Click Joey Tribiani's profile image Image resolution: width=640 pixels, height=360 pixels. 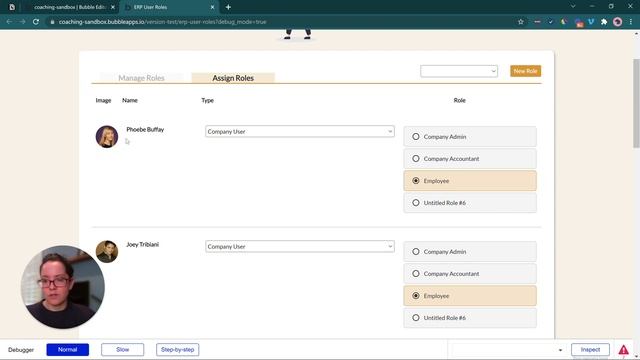(x=107, y=251)
